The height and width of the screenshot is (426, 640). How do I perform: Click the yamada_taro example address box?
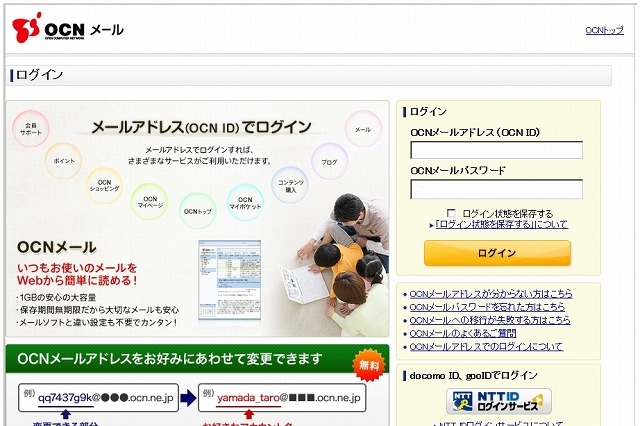click(x=282, y=397)
